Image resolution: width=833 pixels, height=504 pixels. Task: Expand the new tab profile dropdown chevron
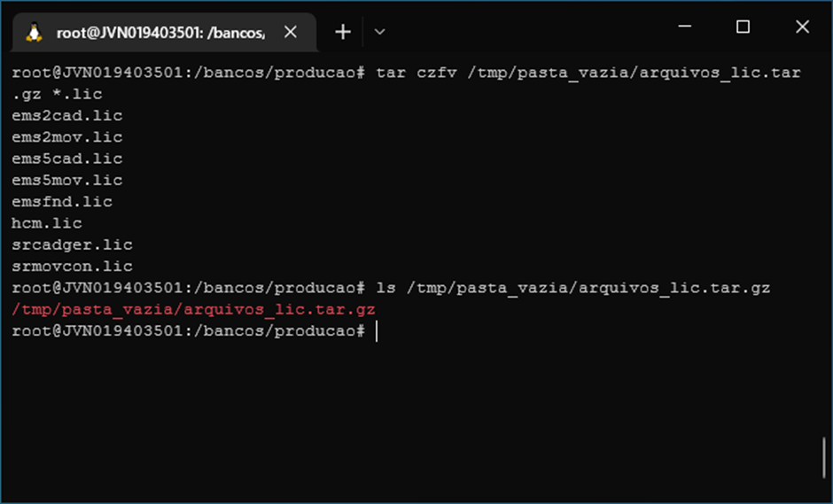[379, 32]
